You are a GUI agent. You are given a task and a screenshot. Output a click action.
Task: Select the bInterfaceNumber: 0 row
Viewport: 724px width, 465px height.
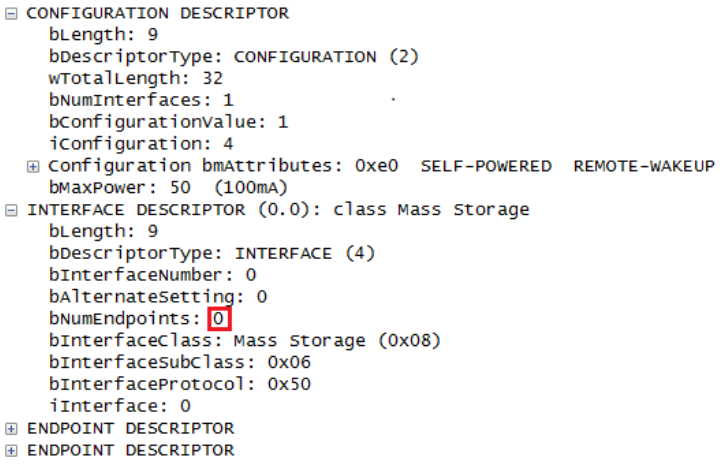(152, 275)
